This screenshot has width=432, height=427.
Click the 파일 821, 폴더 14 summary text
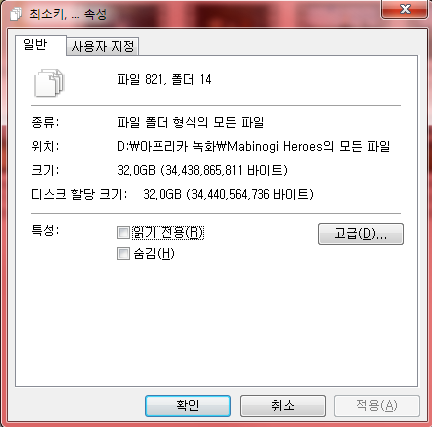tap(164, 80)
